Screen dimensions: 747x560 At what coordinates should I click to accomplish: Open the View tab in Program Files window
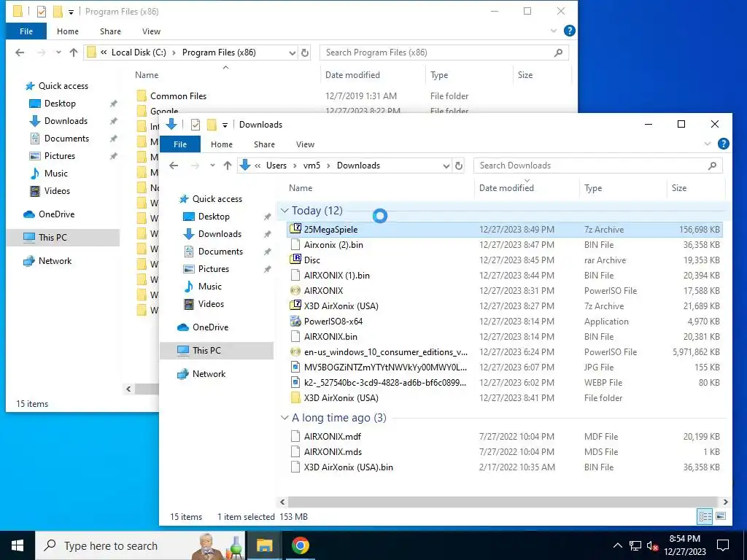point(152,31)
